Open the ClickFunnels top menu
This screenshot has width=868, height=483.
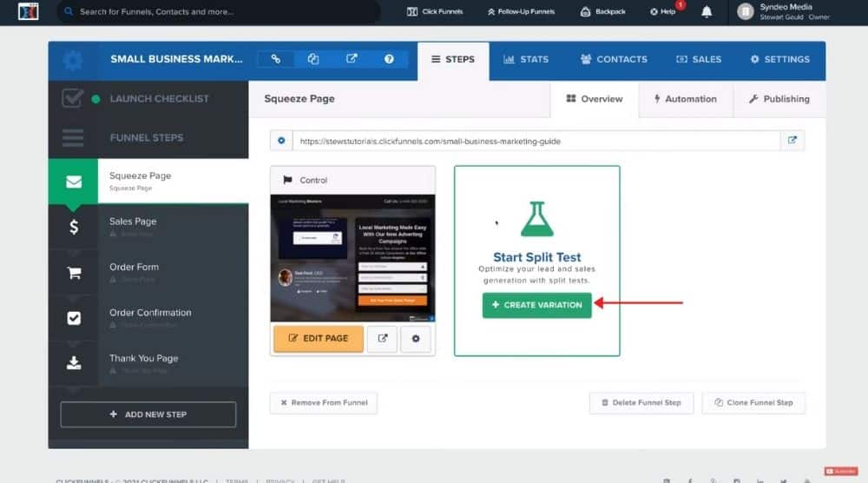click(435, 11)
